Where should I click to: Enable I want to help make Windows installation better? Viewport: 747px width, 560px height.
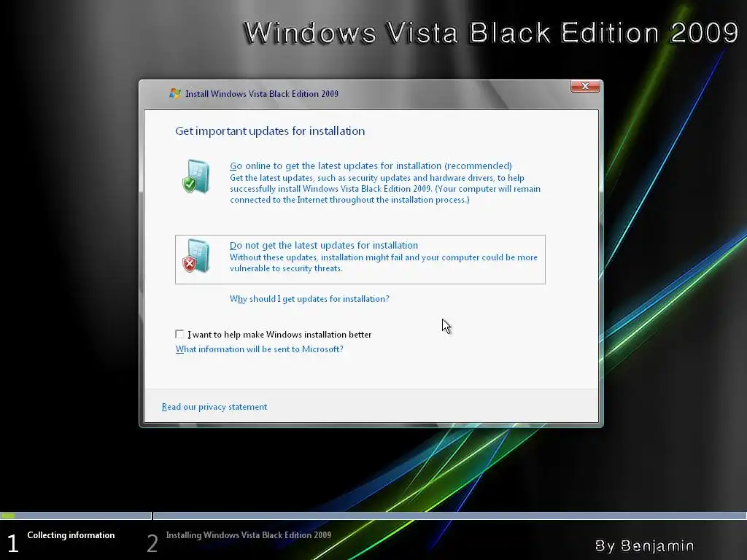pos(179,334)
